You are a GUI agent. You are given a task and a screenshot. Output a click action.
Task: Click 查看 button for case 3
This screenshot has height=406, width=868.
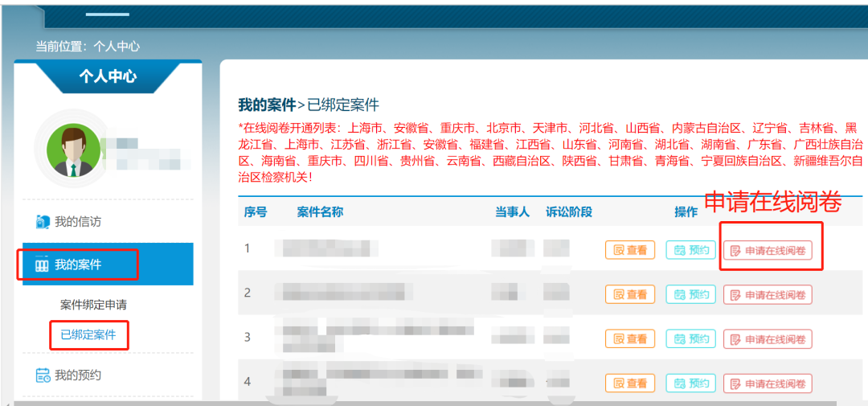(x=630, y=339)
